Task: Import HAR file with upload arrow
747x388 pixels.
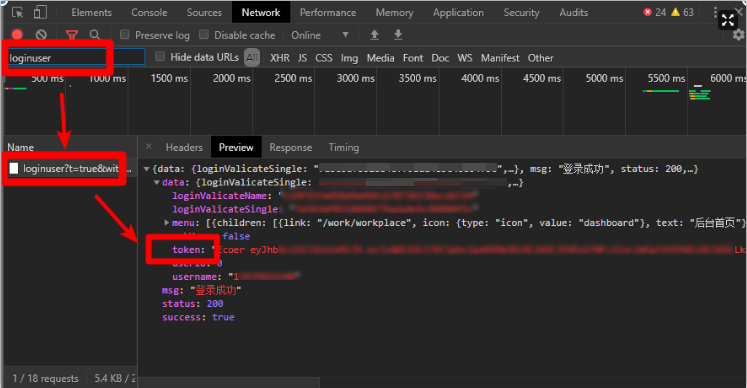Action: click(374, 35)
